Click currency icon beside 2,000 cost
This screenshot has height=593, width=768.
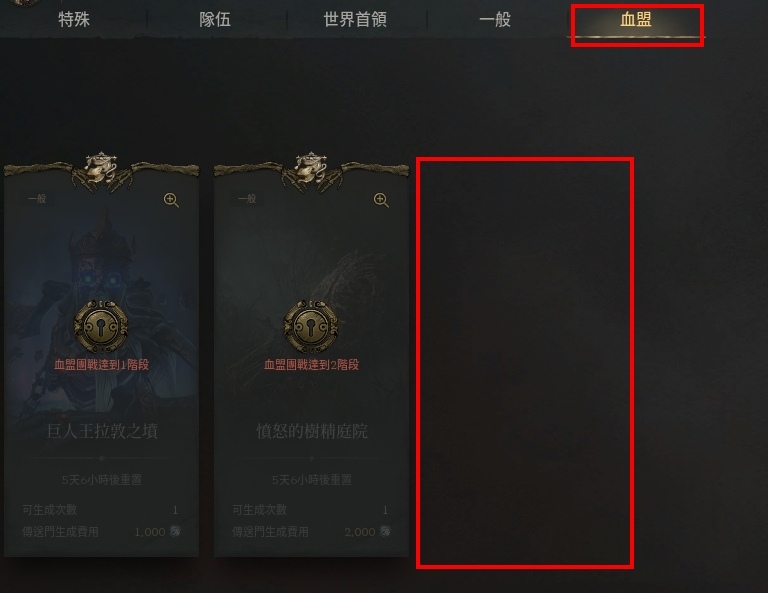385,531
